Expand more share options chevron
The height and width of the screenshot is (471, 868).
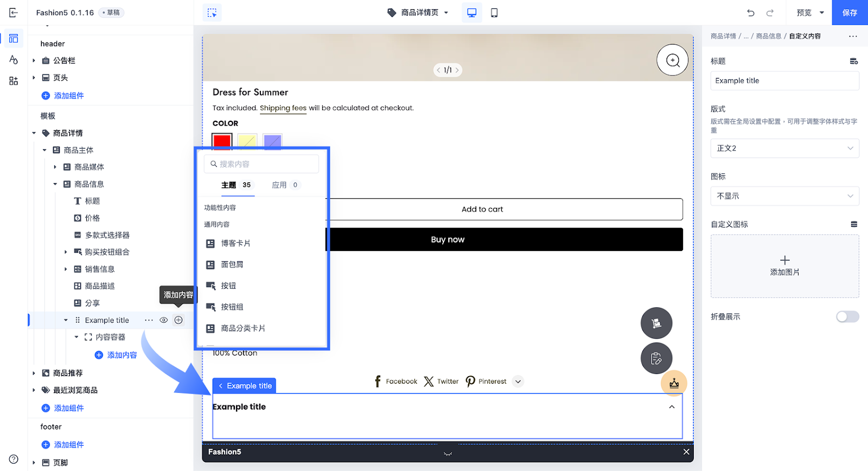click(x=518, y=382)
